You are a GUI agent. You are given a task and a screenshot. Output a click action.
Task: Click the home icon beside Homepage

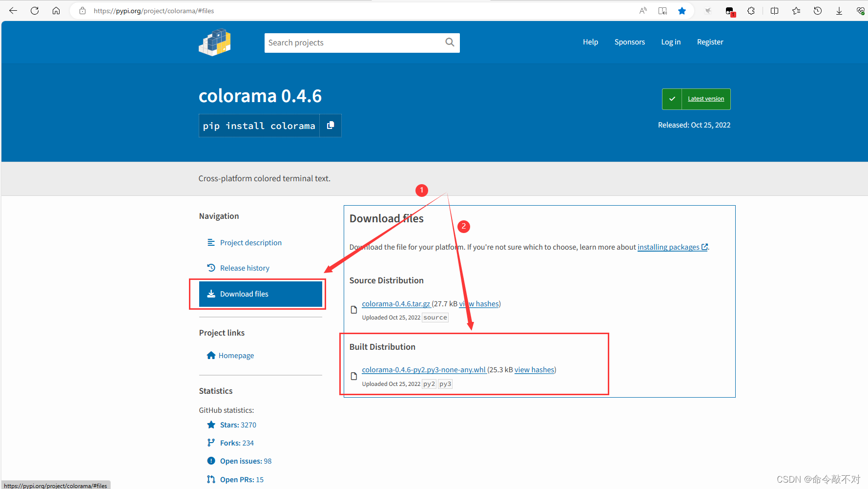coord(211,355)
